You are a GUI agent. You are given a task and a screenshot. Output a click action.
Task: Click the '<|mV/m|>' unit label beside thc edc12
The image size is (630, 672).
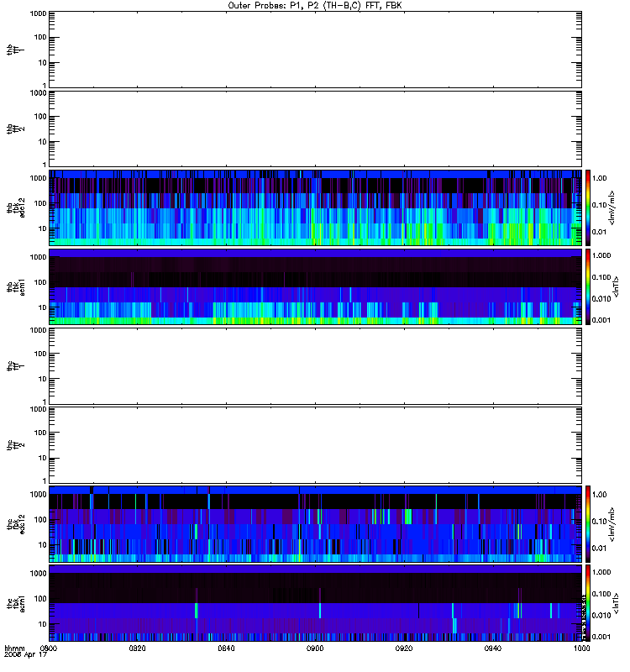click(612, 524)
